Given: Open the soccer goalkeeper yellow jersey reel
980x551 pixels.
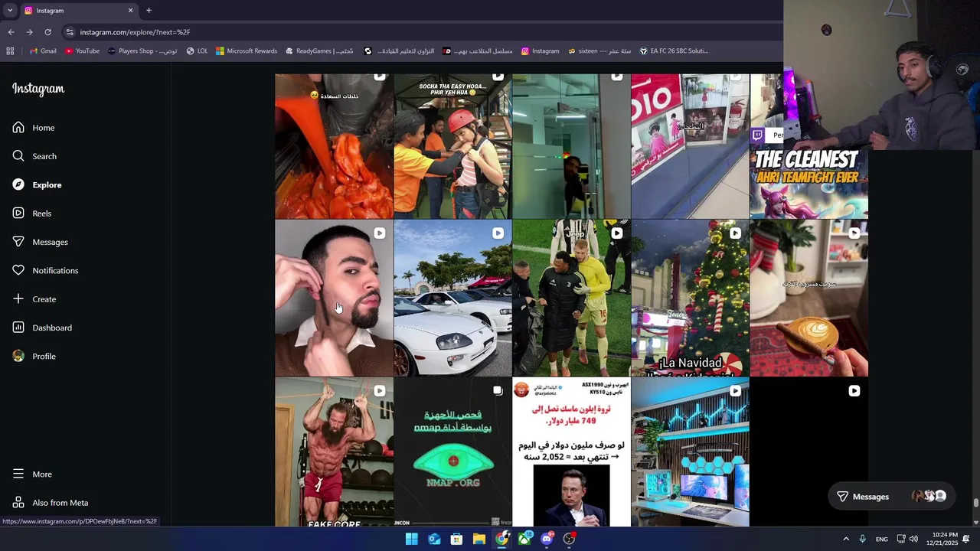Looking at the screenshot, I should pyautogui.click(x=571, y=298).
